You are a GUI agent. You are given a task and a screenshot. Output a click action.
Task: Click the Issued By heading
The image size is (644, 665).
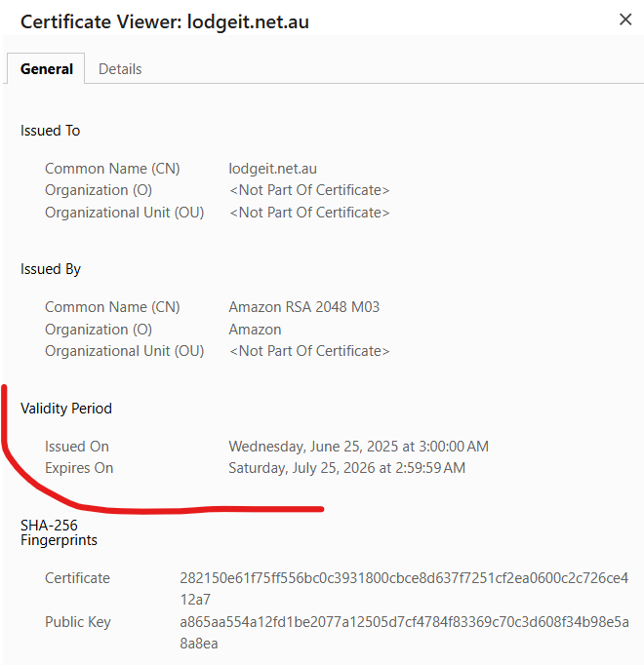[x=51, y=269]
